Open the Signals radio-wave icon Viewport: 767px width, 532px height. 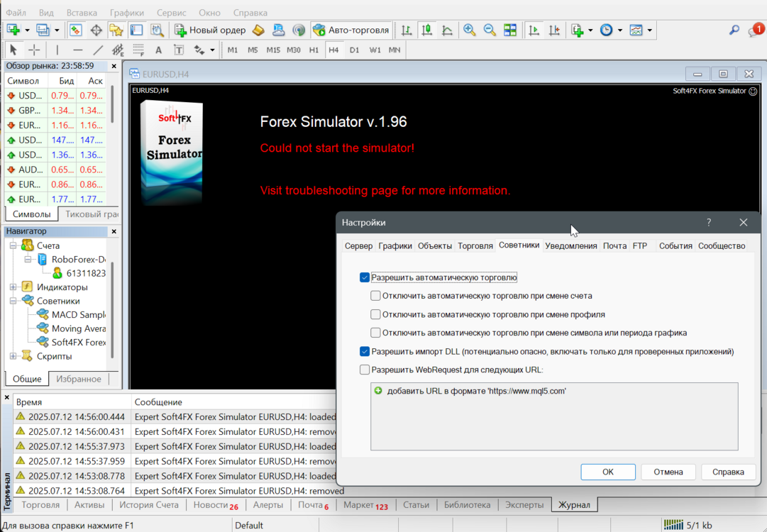[299, 31]
